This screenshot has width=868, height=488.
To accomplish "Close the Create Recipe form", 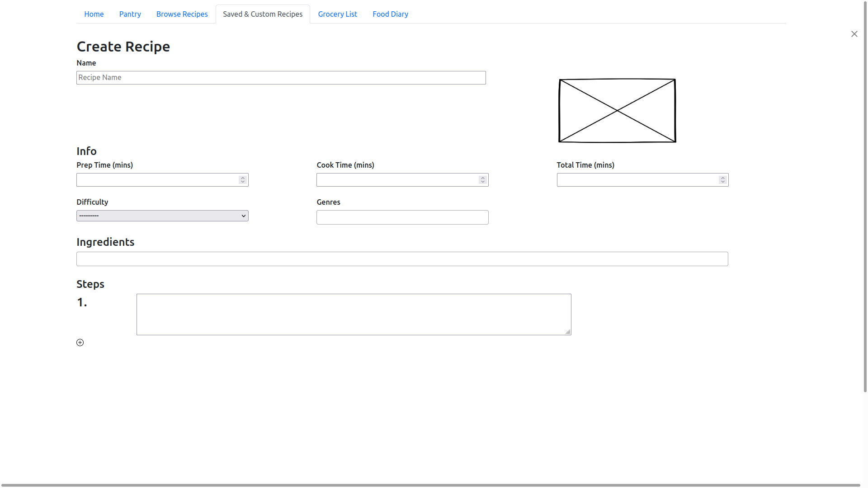I will [x=854, y=34].
